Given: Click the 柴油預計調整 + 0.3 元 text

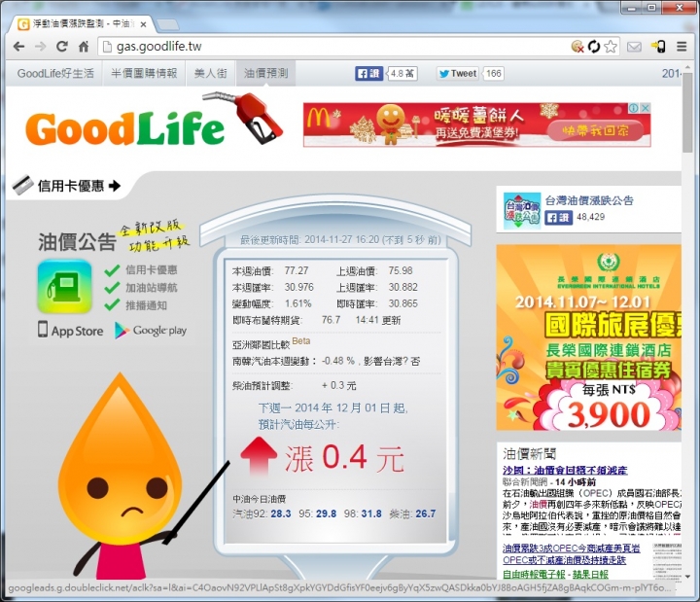Looking at the screenshot, I should coord(295,385).
